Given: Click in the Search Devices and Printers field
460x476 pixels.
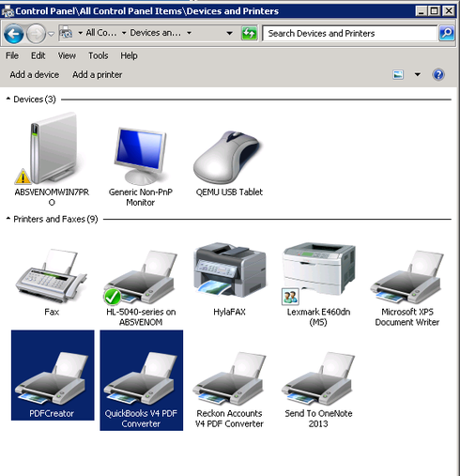Looking at the screenshot, I should coord(349,33).
